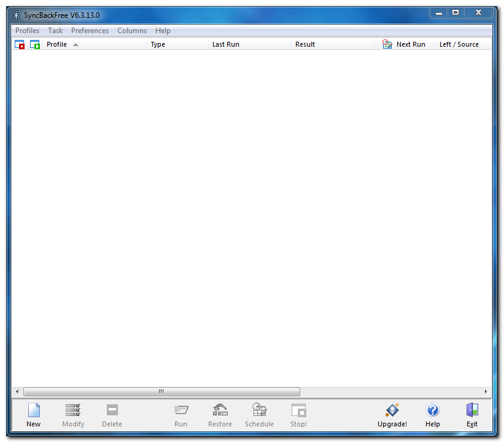The height and width of the screenshot is (443, 504).
Task: Close the SyncBackFree window
Action: tap(478, 13)
